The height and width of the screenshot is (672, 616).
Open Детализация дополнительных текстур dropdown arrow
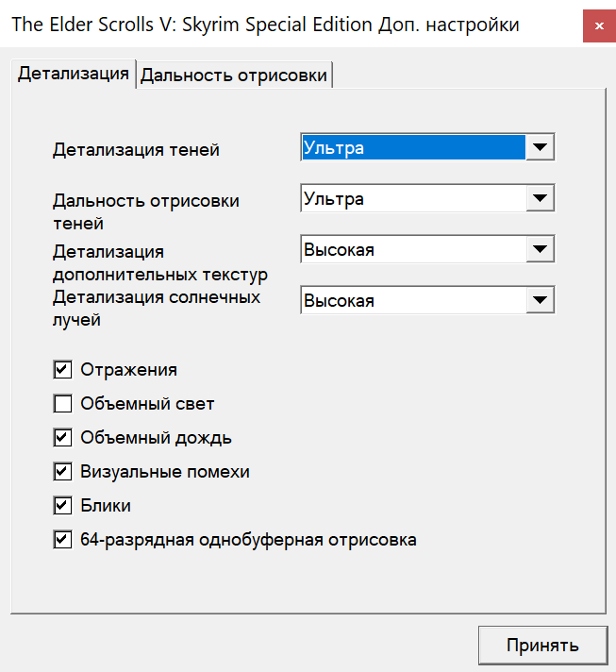point(540,250)
